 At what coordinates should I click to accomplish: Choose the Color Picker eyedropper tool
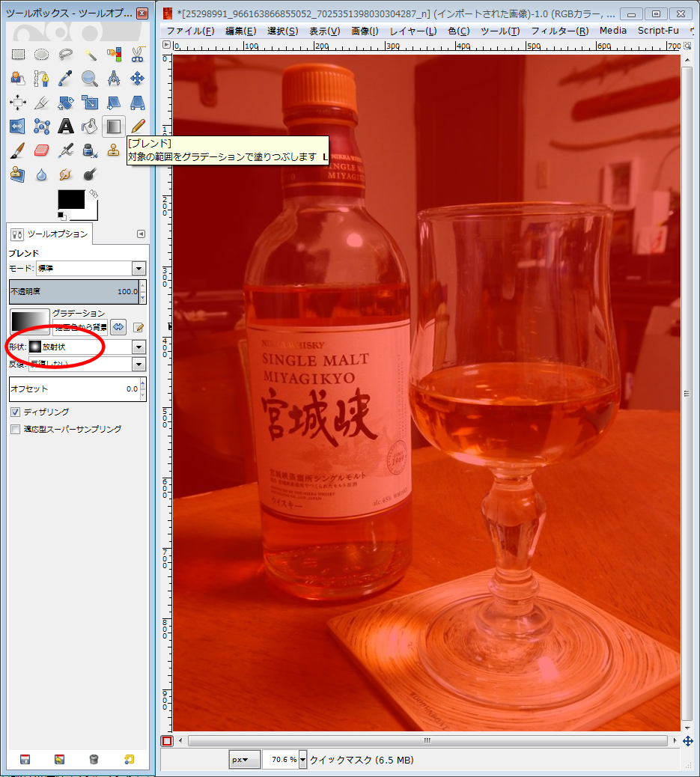point(66,79)
